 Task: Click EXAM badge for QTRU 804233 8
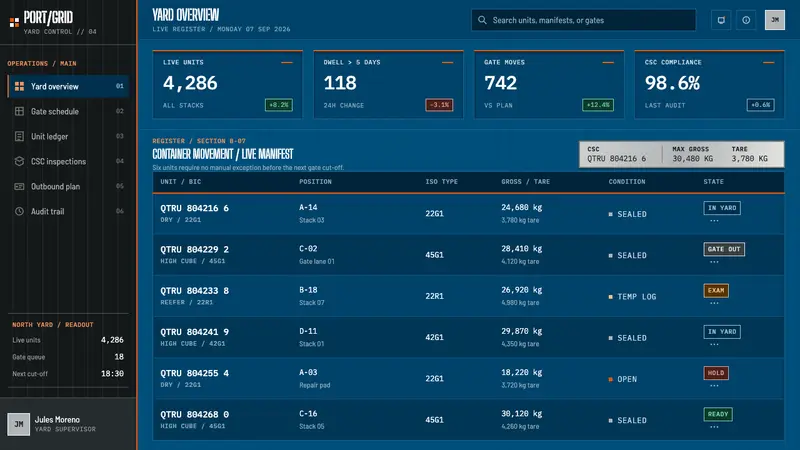click(716, 290)
